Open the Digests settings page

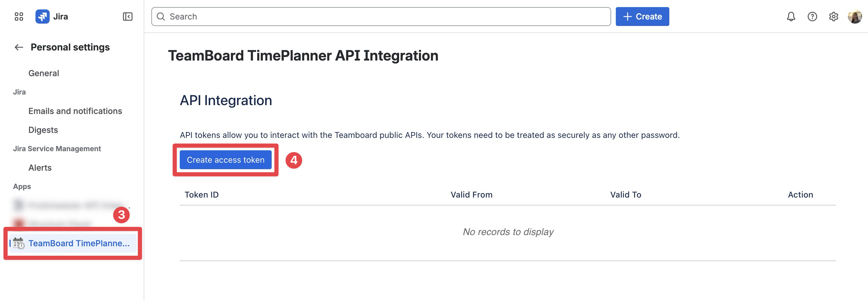point(43,130)
